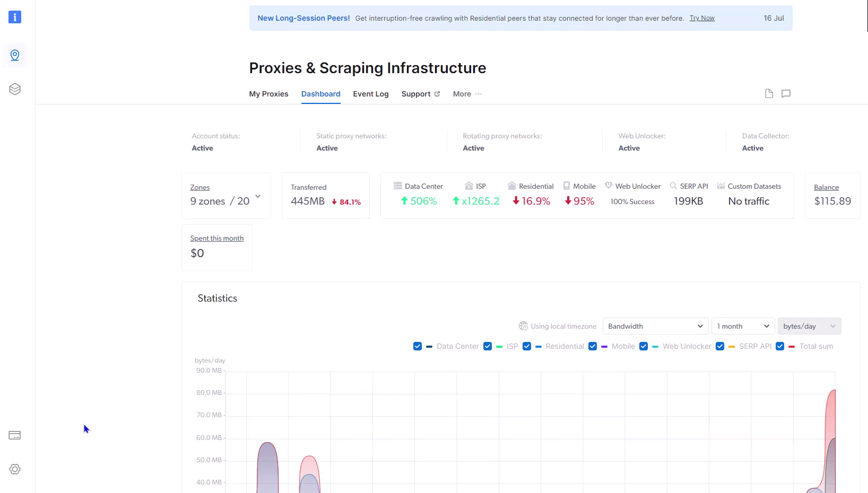Switch to the My Proxies tab

click(x=268, y=94)
